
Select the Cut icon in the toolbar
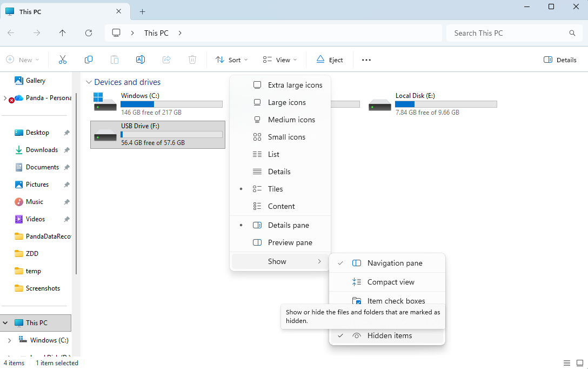coord(63,60)
